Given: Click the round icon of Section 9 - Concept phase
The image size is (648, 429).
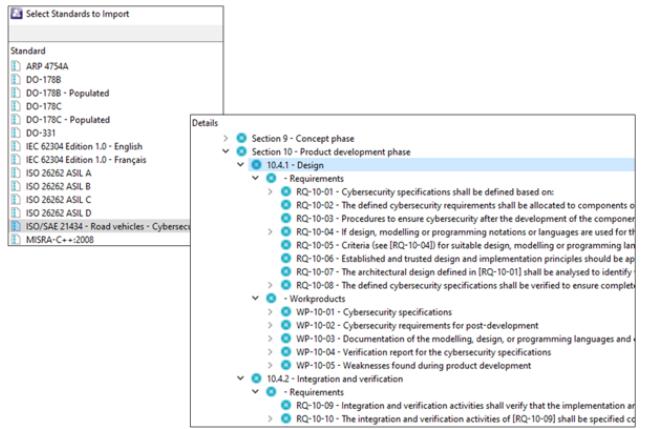Looking at the screenshot, I should click(x=241, y=138).
